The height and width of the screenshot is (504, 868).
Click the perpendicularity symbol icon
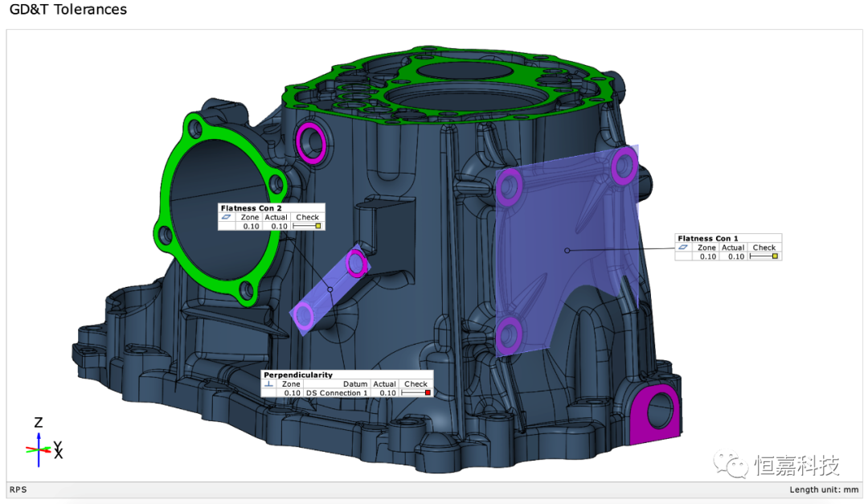tap(268, 383)
